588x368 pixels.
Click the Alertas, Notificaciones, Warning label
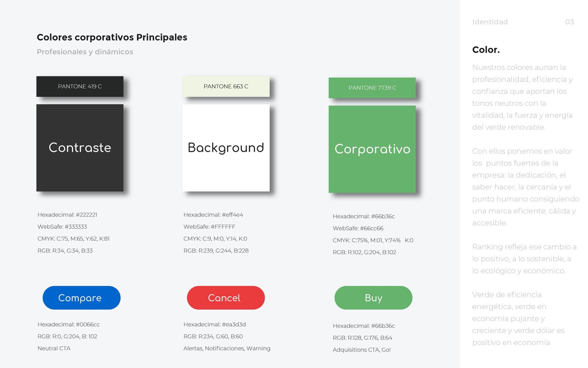[227, 348]
